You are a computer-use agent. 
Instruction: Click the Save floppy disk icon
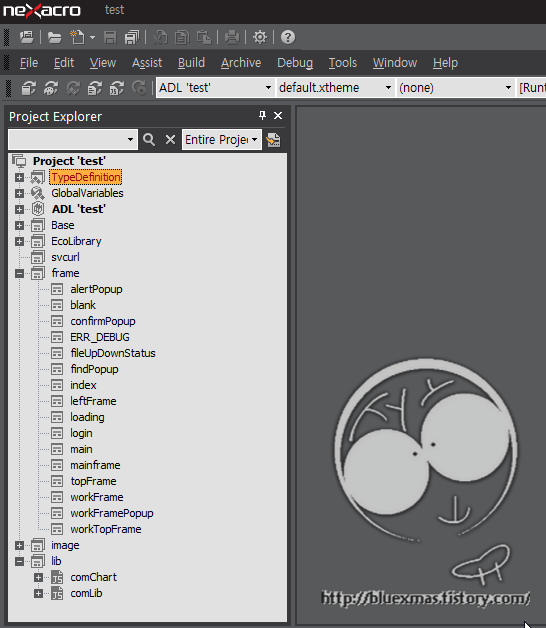pyautogui.click(x=110, y=38)
